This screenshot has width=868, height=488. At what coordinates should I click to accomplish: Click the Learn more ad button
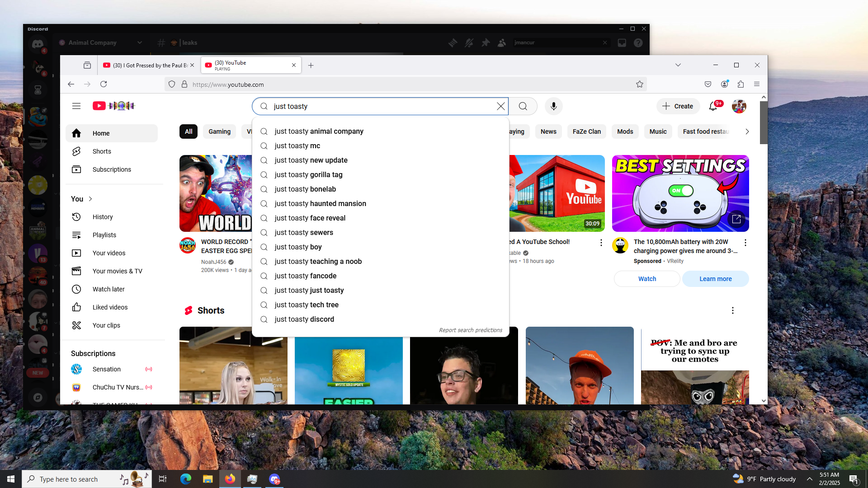coord(715,279)
